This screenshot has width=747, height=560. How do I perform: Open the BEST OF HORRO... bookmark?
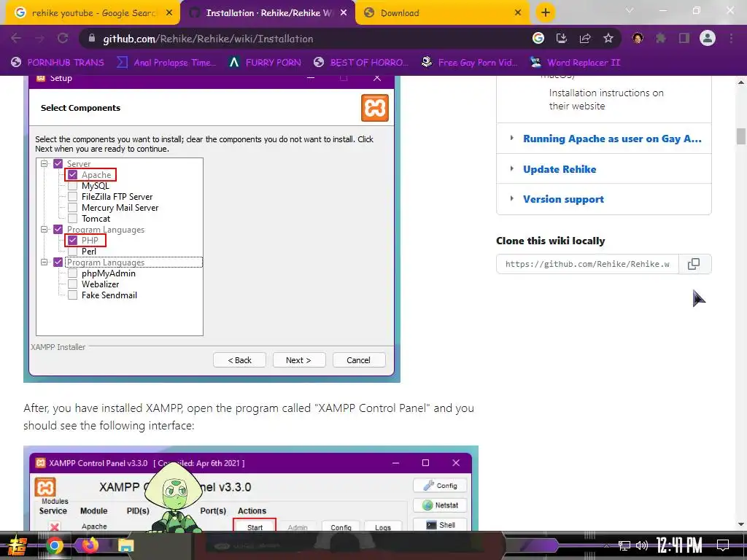tap(361, 63)
